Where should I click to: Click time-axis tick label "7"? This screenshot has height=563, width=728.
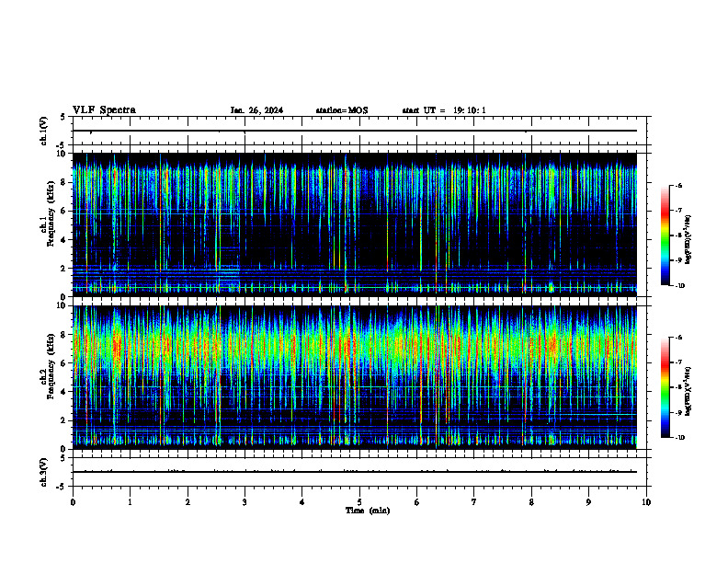click(x=474, y=502)
